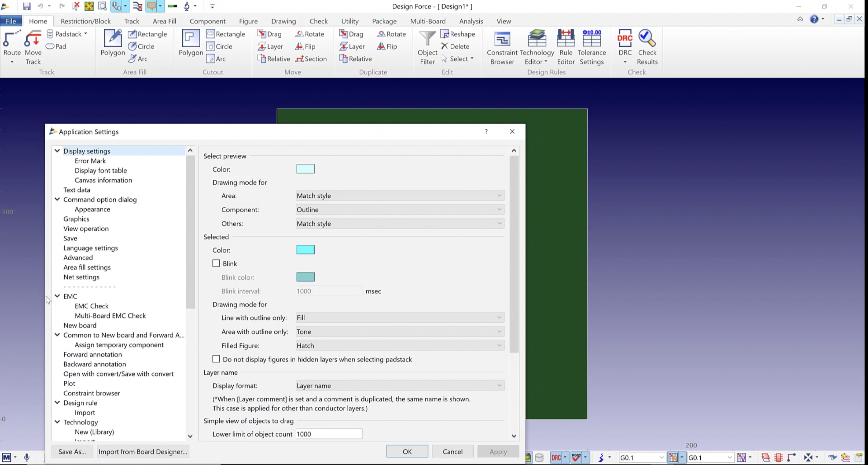Select Canvas information tree item
The image size is (868, 465).
coord(103,180)
